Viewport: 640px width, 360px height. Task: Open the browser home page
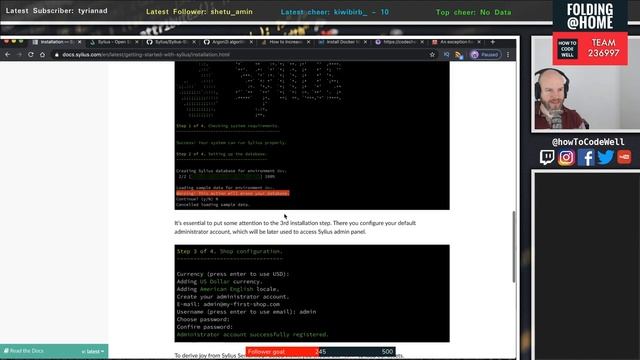click(x=42, y=54)
